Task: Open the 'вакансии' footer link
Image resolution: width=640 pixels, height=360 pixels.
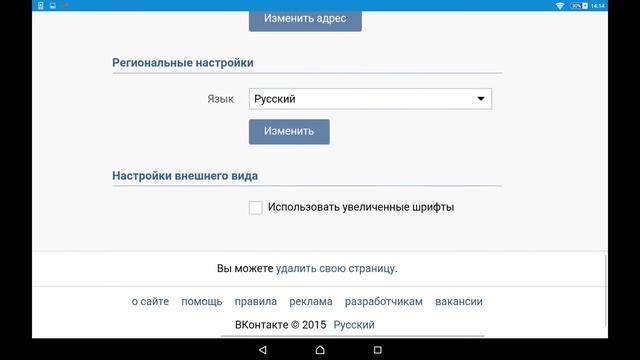Action: (459, 302)
